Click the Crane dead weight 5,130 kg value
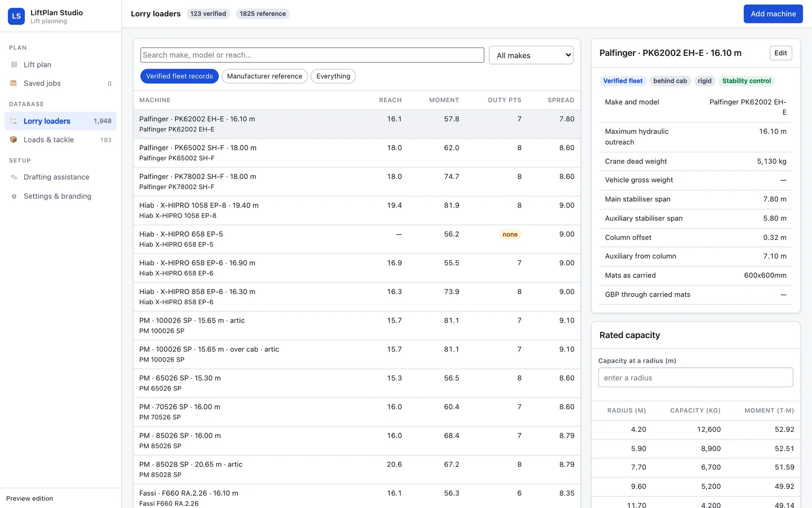 771,161
